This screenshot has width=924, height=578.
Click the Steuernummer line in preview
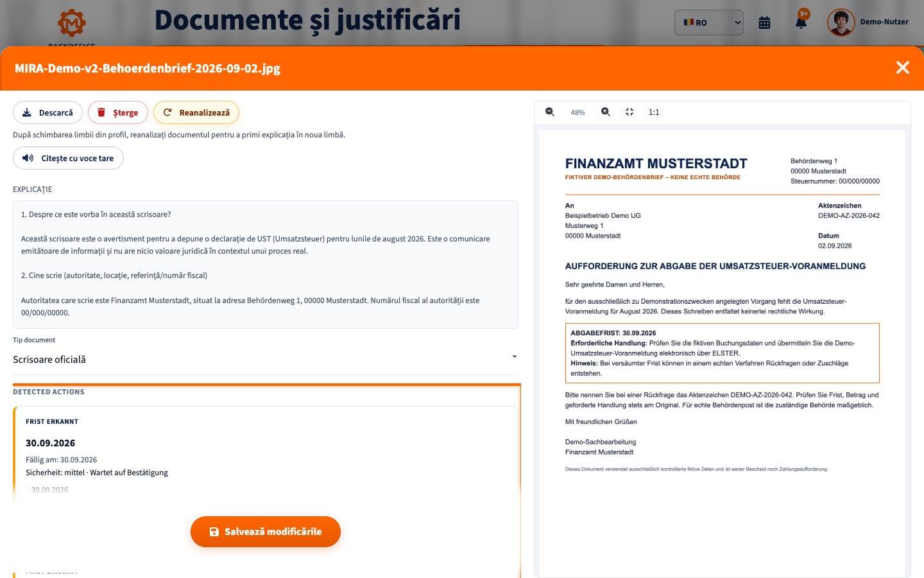pyautogui.click(x=835, y=181)
